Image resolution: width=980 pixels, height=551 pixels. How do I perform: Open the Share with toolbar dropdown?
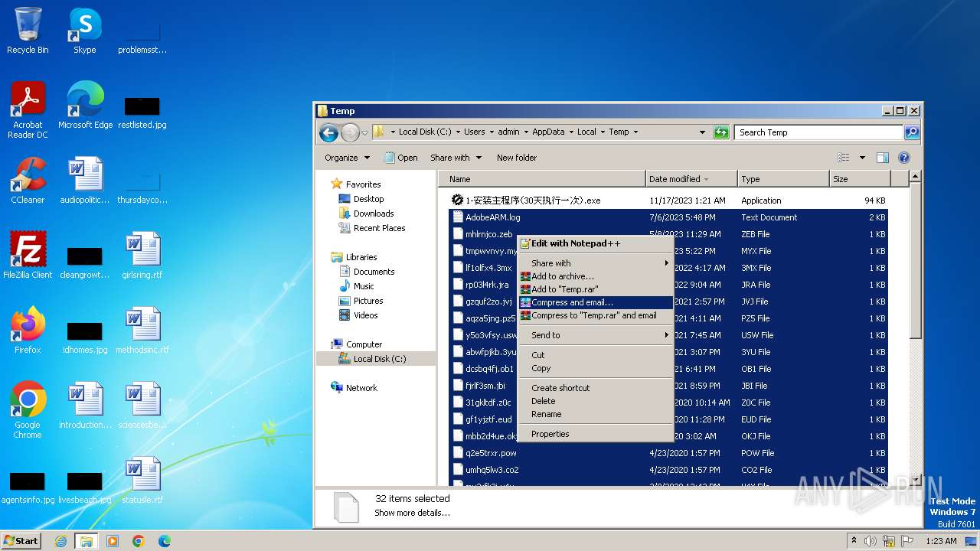(x=456, y=158)
